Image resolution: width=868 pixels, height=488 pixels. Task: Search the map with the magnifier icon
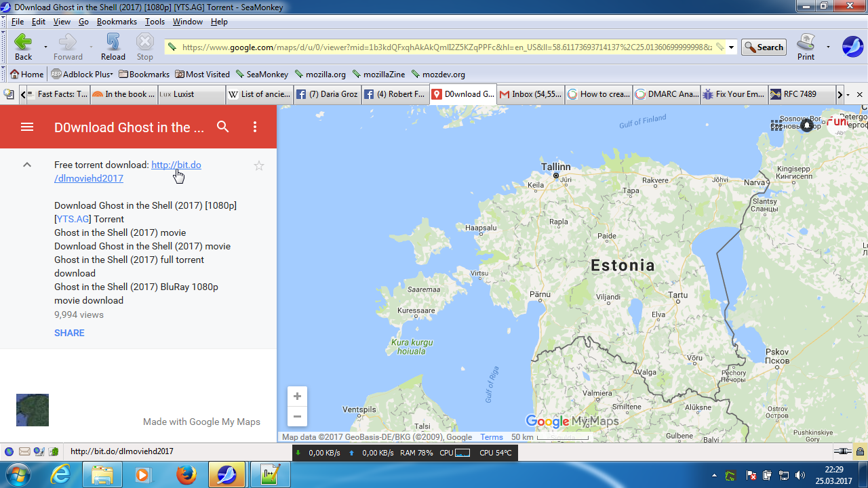[x=223, y=127]
